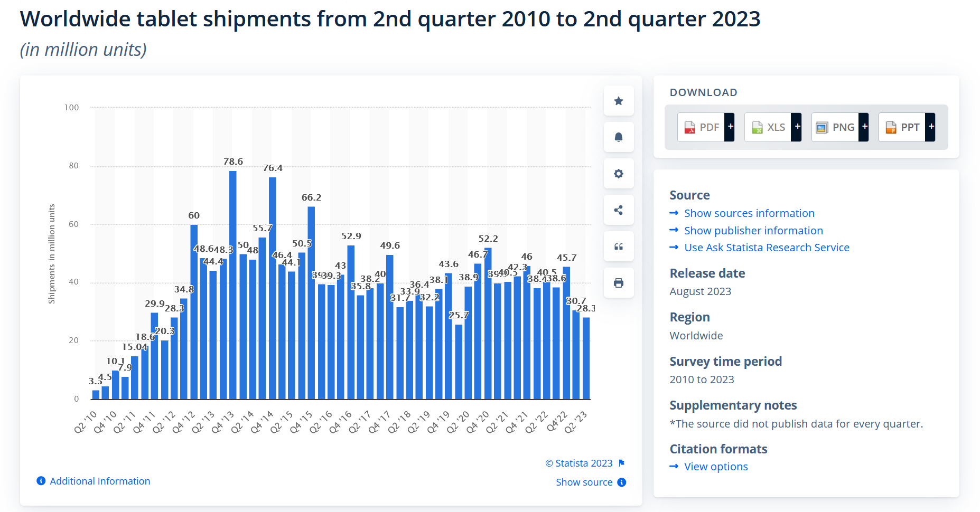The width and height of the screenshot is (980, 512).
Task: Expand plus next to PNG button
Action: pos(864,127)
